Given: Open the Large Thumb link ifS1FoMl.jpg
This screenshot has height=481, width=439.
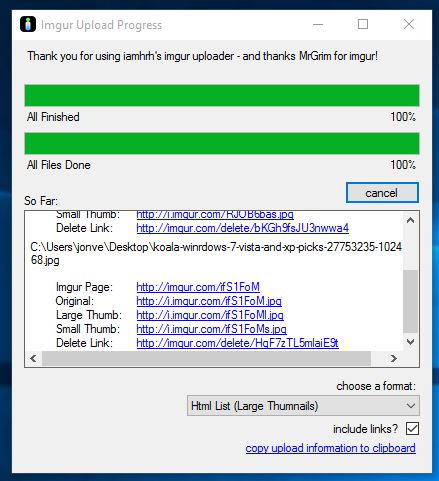Looking at the screenshot, I should coord(210,315).
